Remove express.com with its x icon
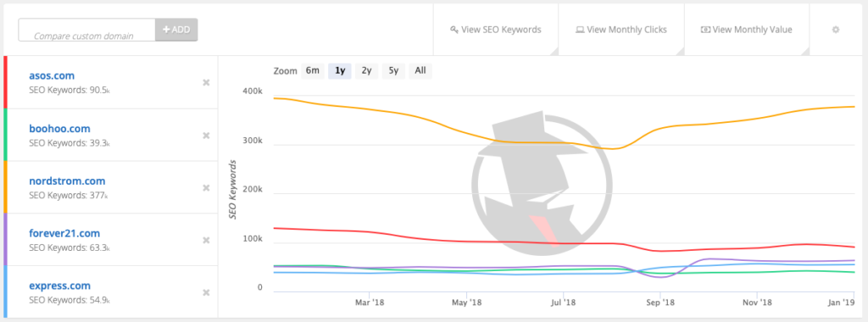 point(206,292)
